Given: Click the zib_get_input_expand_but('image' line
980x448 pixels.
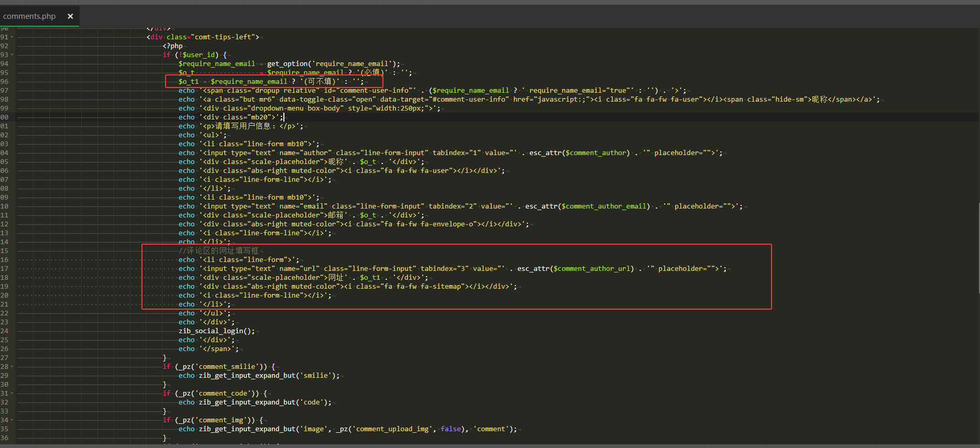Looking at the screenshot, I should coord(348,429).
